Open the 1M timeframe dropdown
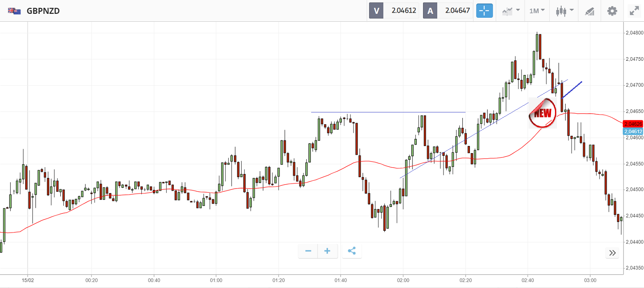This screenshot has height=288, width=644. tap(537, 11)
